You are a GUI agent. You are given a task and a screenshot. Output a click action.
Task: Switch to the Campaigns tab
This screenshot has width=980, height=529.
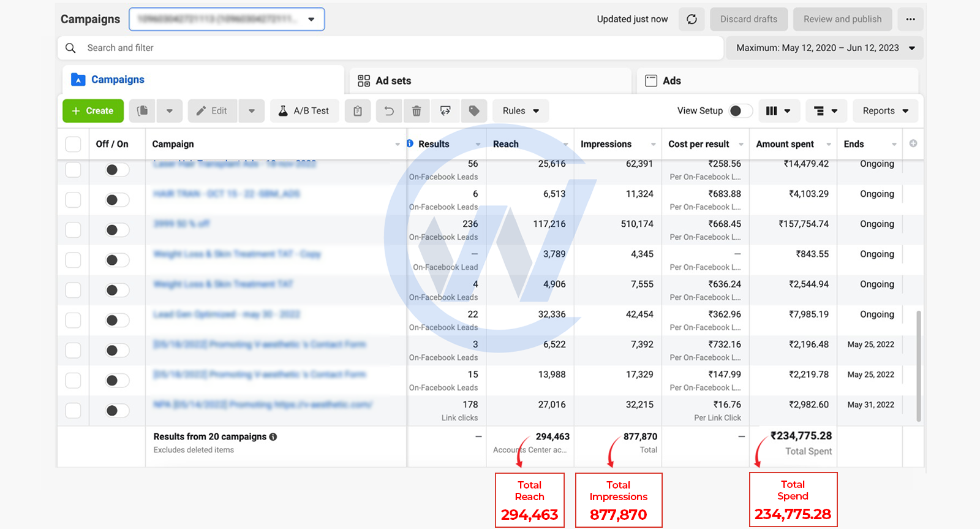tap(203, 80)
